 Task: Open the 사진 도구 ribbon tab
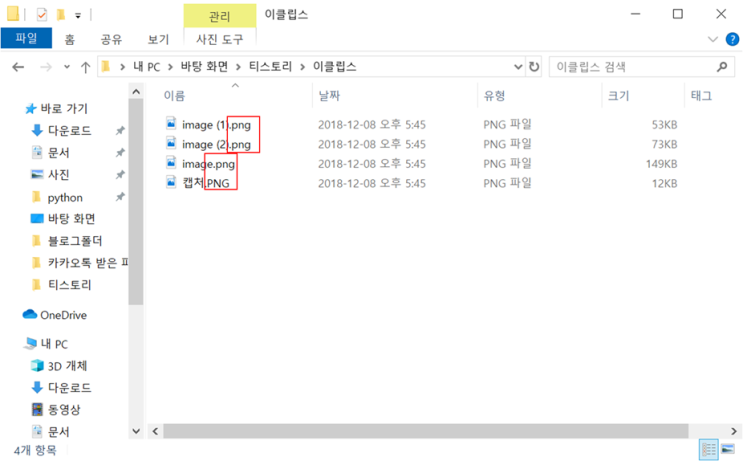220,39
